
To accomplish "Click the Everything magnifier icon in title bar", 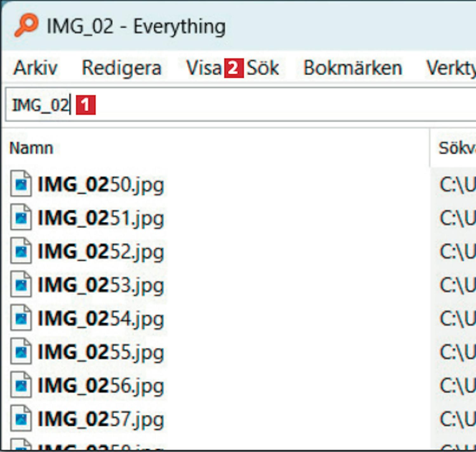I will coord(26,25).
